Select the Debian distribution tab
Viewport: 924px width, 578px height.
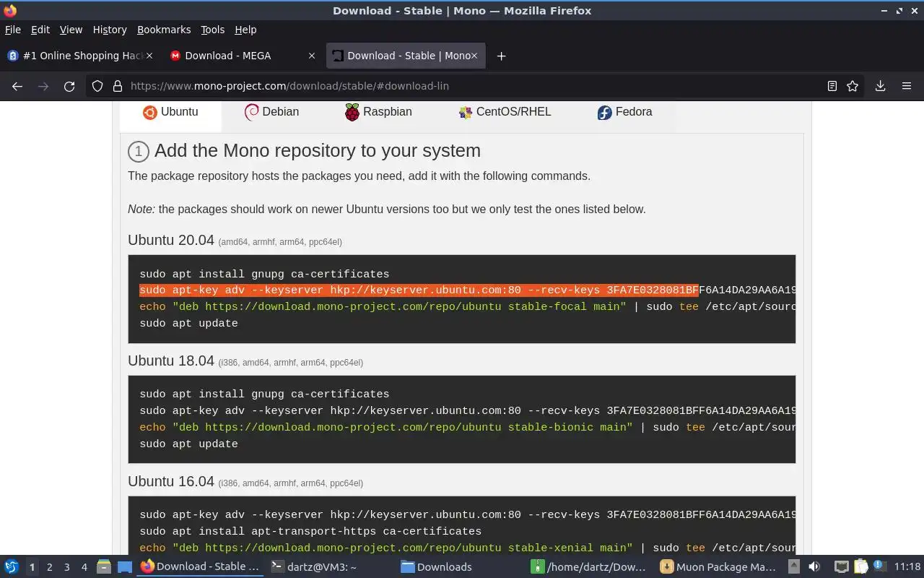pyautogui.click(x=271, y=112)
